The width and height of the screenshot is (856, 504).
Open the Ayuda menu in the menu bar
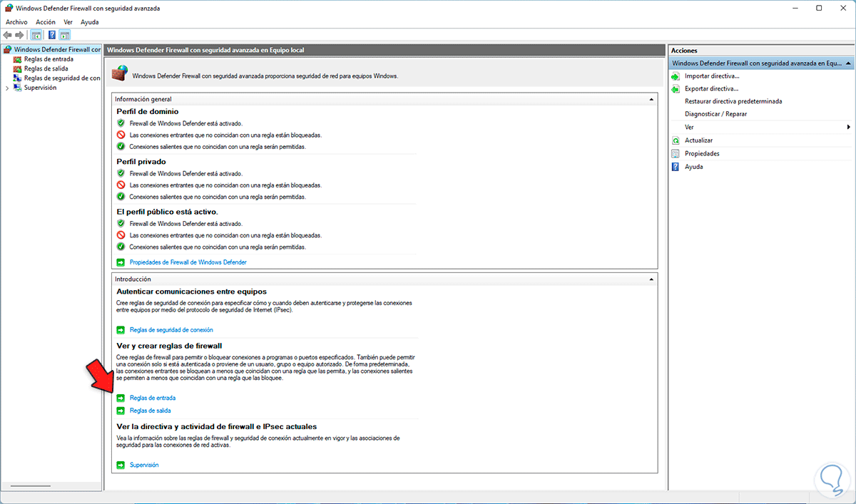(x=90, y=22)
